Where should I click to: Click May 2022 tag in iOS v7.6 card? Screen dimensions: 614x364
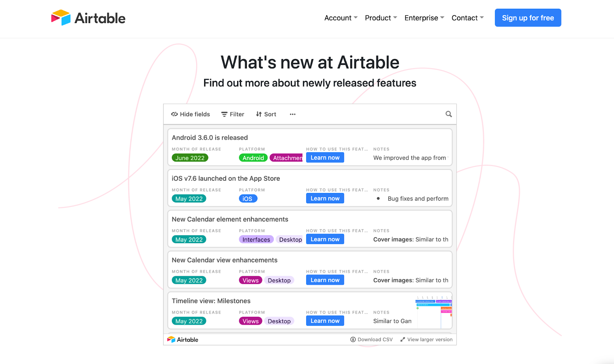[x=189, y=199]
